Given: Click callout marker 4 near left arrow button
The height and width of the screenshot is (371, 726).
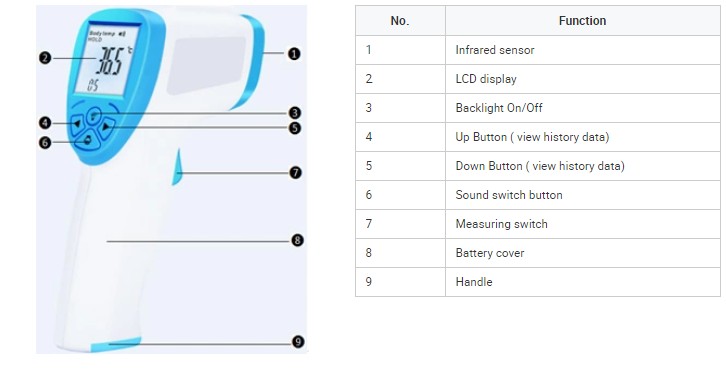Looking at the screenshot, I should [45, 123].
